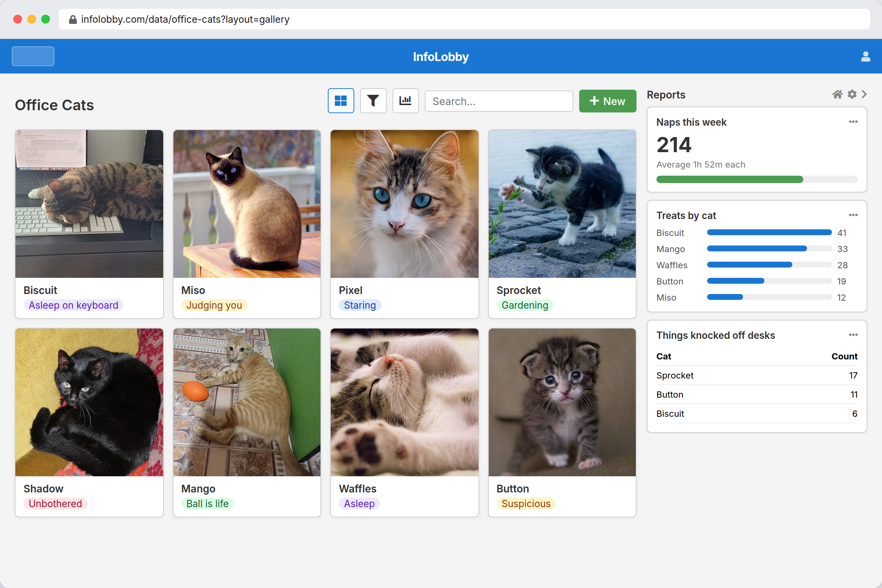Open Biscuit cat photo
The width and height of the screenshot is (882, 588).
tap(89, 204)
